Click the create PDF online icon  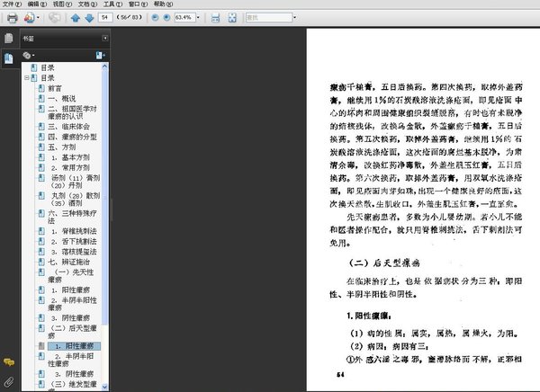pyautogui.click(x=30, y=18)
